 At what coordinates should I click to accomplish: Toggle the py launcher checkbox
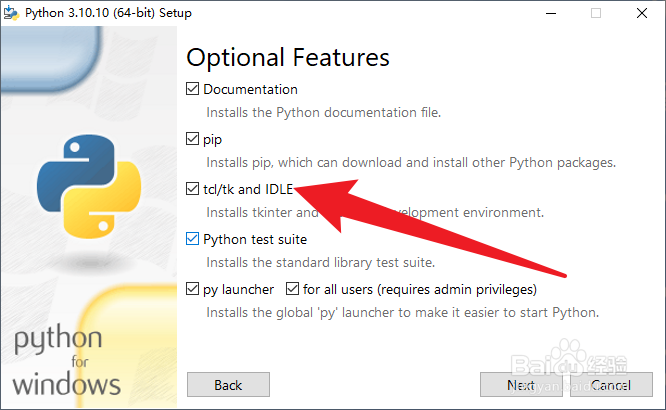192,289
